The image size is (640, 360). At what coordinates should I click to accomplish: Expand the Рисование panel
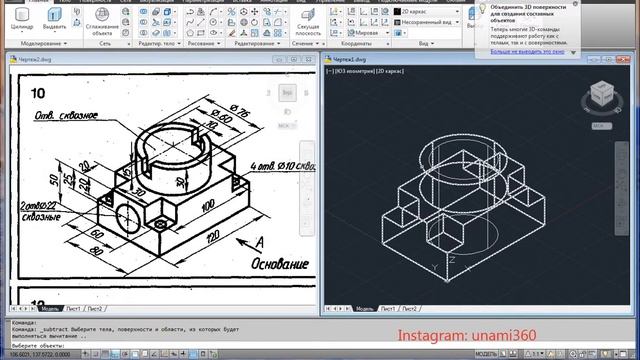(x=204, y=43)
